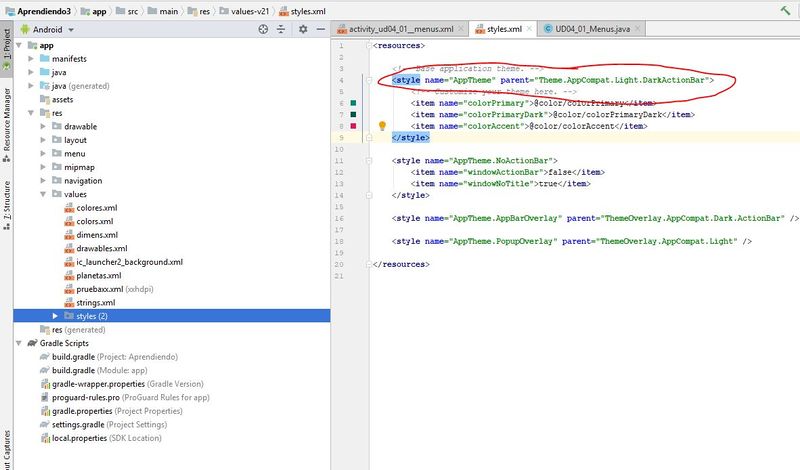Select strings.xml file
The height and width of the screenshot is (470, 800).
90,303
